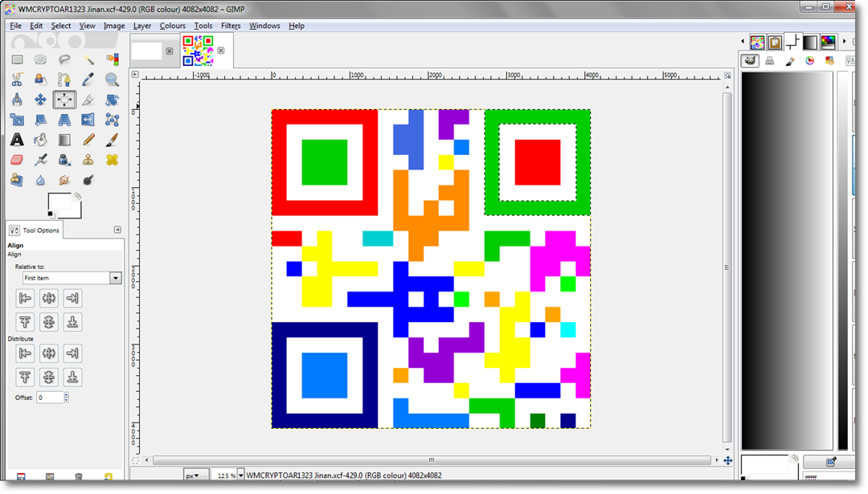Select the Rotate tool
Image resolution: width=868 pixels, height=494 pixels.
pyautogui.click(x=113, y=100)
